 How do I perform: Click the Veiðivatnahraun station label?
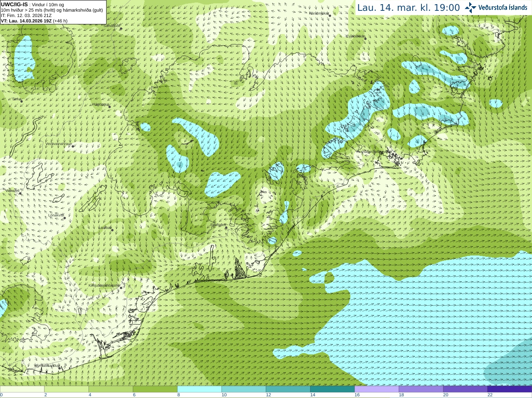[x=59, y=144]
